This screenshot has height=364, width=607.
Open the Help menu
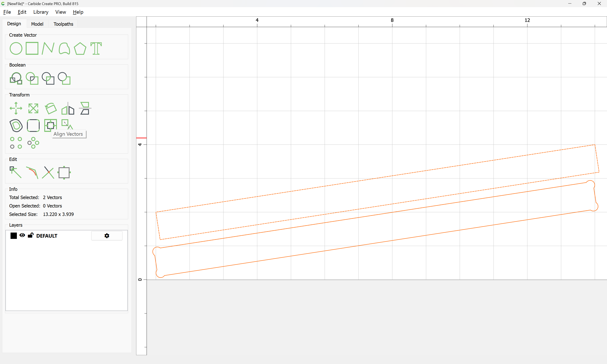(x=78, y=12)
